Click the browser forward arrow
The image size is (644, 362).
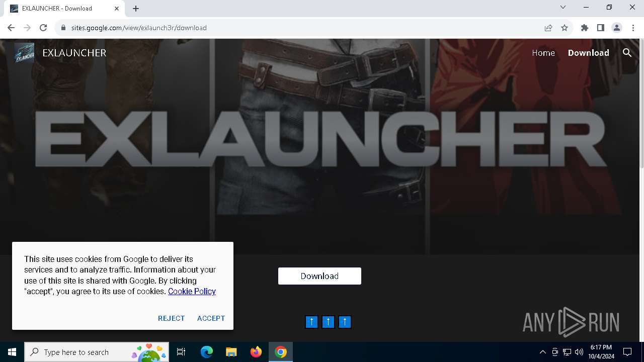[27, 28]
